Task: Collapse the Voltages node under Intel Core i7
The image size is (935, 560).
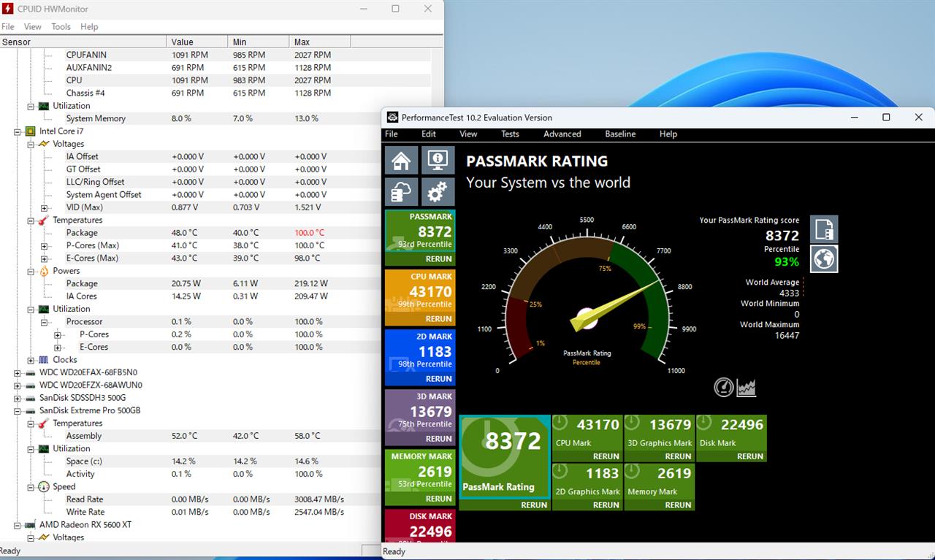Action: (x=31, y=144)
